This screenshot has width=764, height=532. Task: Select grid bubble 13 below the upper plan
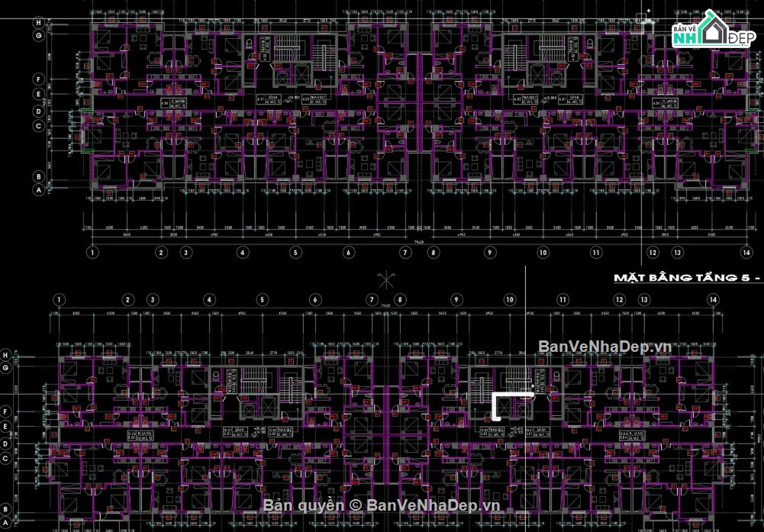tap(677, 253)
